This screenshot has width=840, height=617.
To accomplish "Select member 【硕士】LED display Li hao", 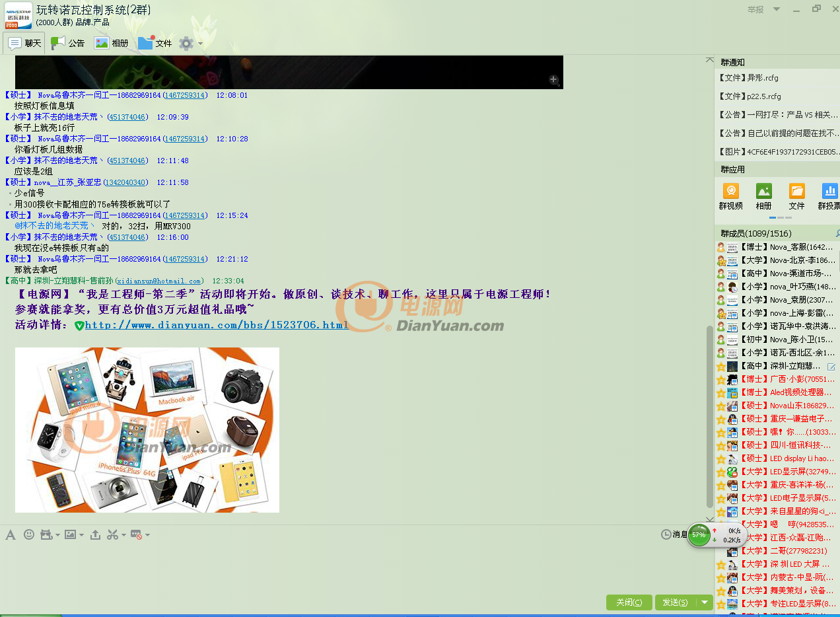I will tap(777, 458).
